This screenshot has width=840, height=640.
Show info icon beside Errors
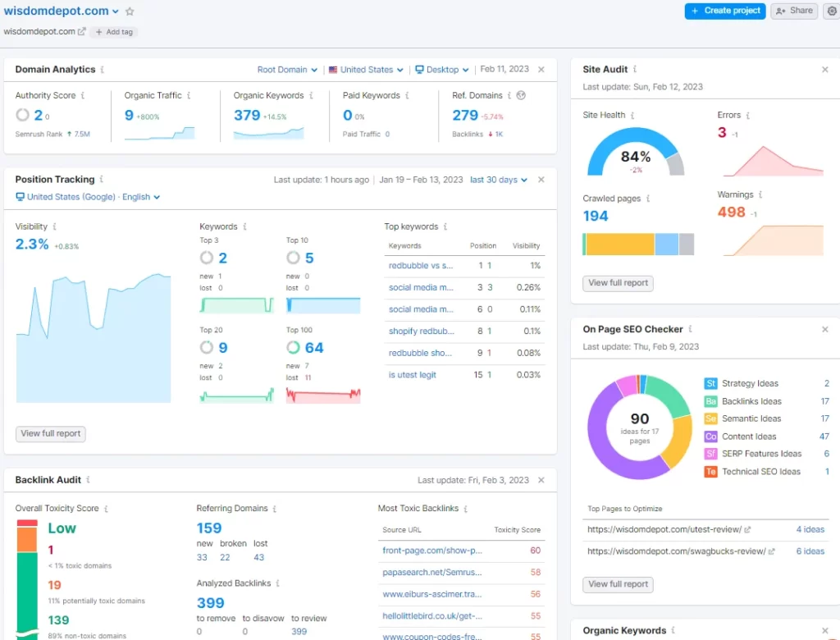click(x=748, y=115)
